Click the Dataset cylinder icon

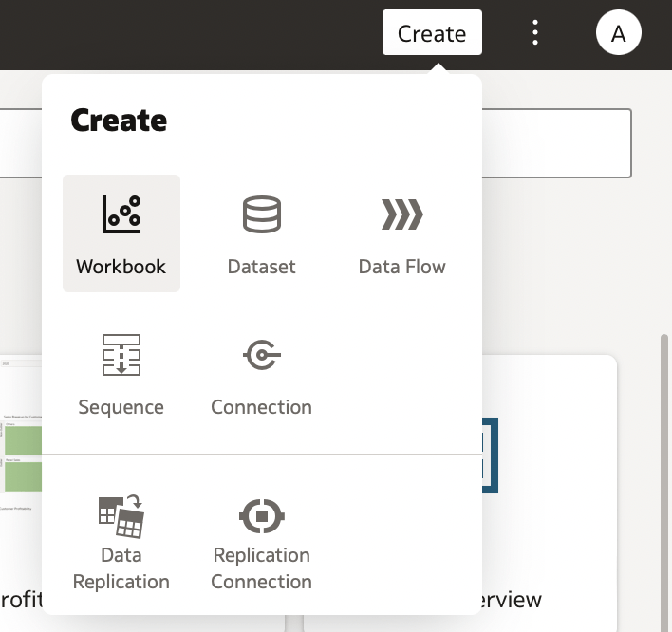coord(261,214)
